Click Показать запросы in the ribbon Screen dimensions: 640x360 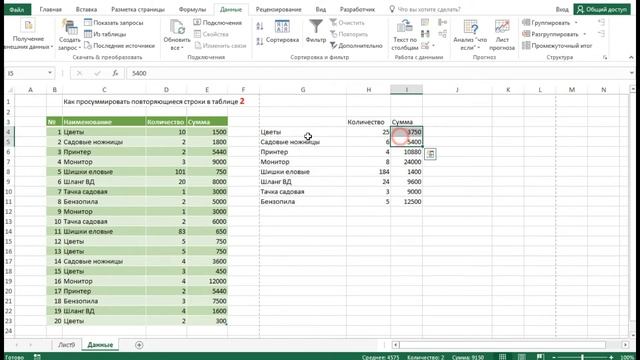pyautogui.click(x=114, y=23)
